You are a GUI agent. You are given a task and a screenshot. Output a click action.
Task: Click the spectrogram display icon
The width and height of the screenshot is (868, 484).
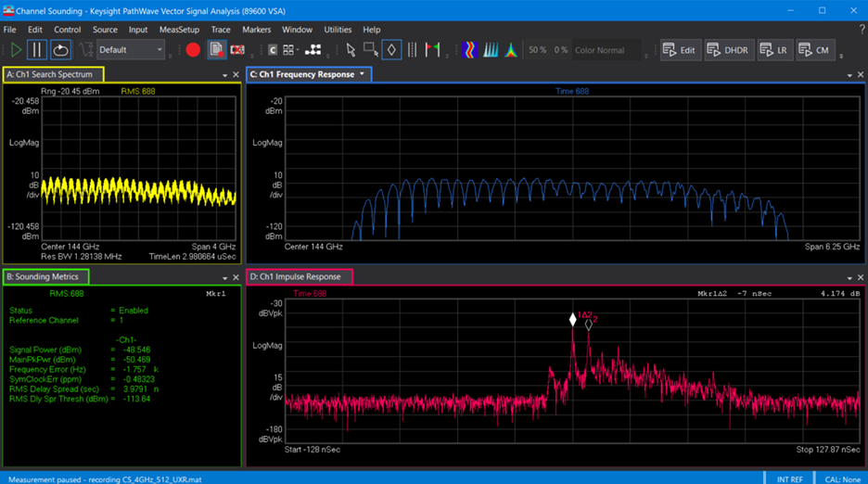469,50
